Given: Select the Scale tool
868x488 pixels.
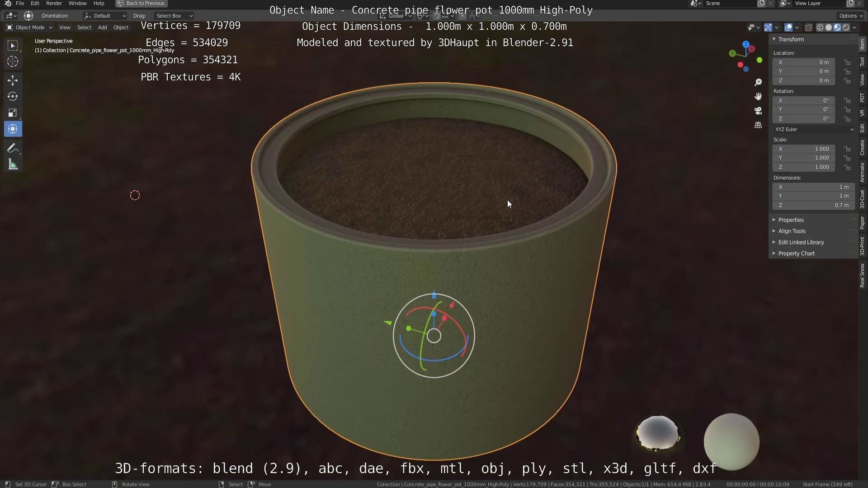Looking at the screenshot, I should point(13,113).
